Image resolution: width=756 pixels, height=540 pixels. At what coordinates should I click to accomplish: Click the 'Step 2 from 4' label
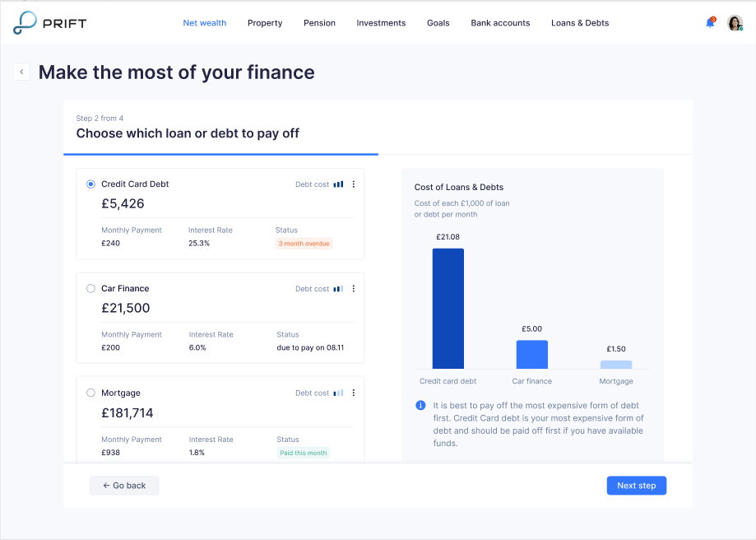pos(100,119)
